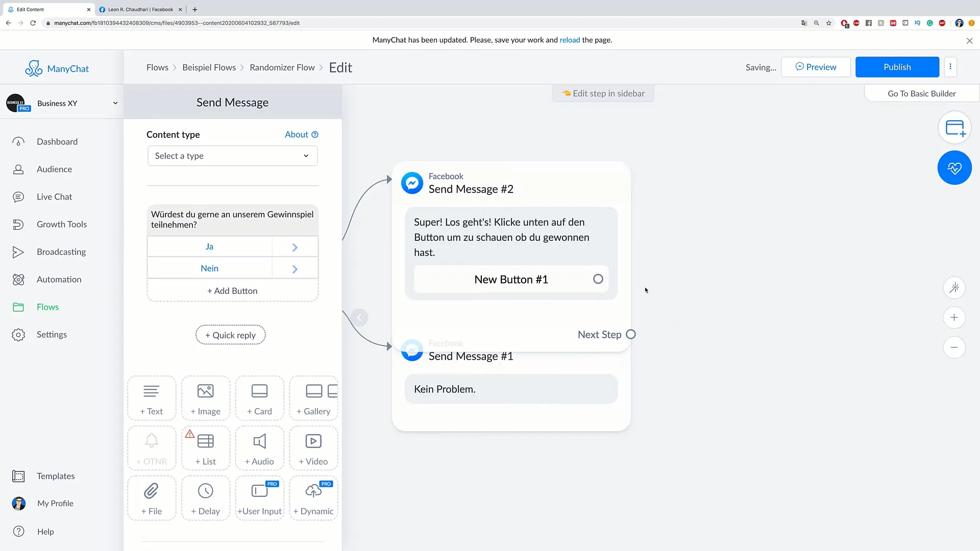
Task: Click the Add Button input field
Action: click(232, 291)
